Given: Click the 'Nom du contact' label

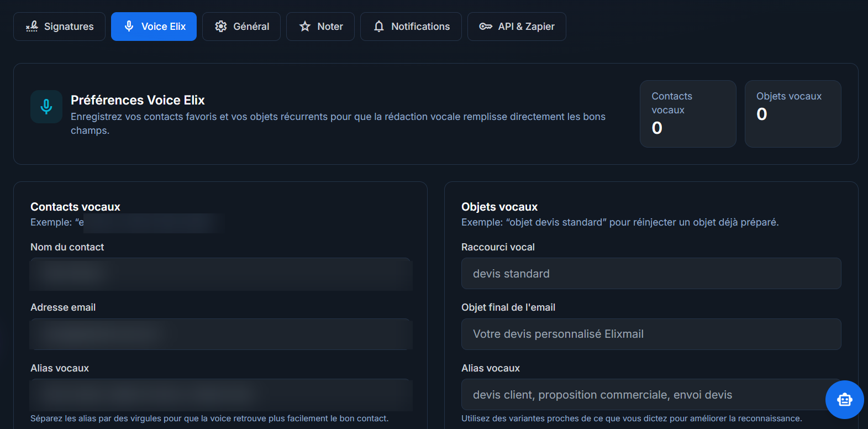Looking at the screenshot, I should [67, 247].
